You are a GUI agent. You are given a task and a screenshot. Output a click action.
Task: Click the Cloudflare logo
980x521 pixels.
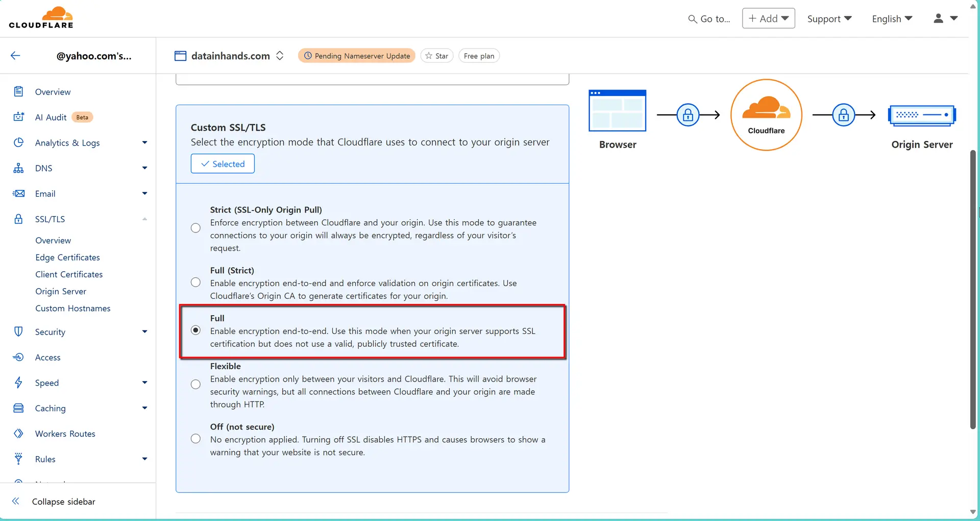pyautogui.click(x=41, y=17)
